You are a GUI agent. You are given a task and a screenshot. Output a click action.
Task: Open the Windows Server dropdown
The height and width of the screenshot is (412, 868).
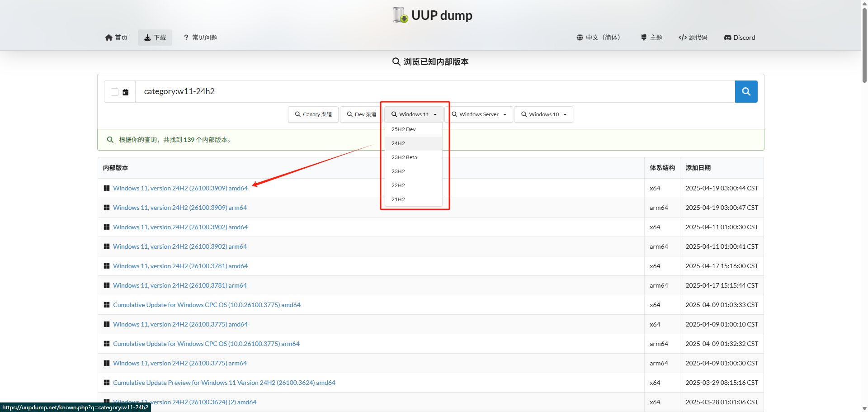point(479,114)
